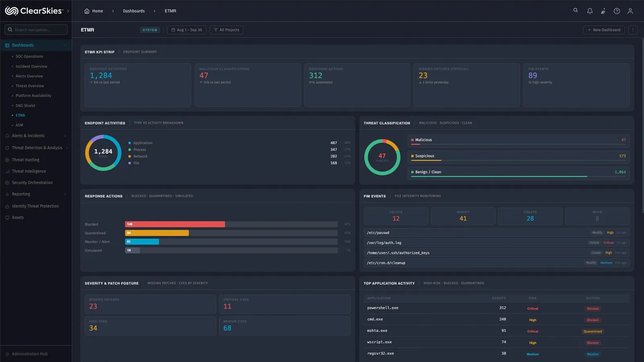Click the Malicious classification row
Screen dimensions: 644x362
[x=518, y=140]
